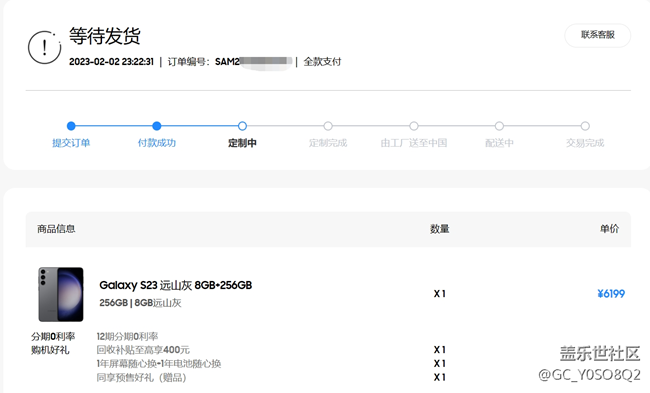Click the 配送中 step label
Image resolution: width=650 pixels, height=393 pixels.
pos(500,143)
